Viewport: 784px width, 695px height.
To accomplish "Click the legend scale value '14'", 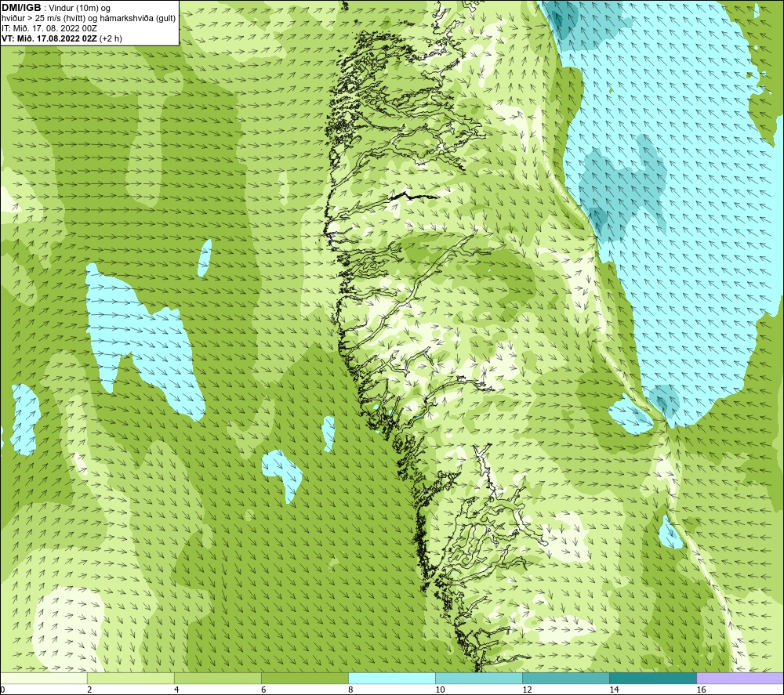I will (x=614, y=690).
